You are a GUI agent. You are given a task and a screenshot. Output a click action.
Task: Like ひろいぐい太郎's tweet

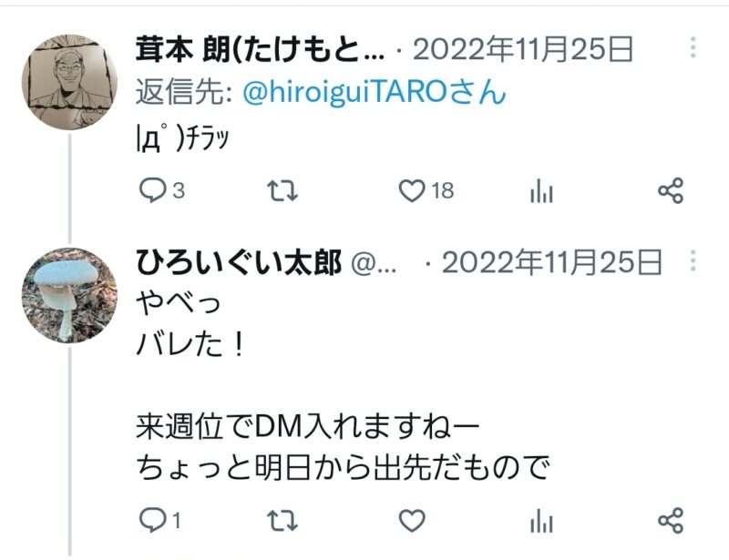[x=412, y=520]
